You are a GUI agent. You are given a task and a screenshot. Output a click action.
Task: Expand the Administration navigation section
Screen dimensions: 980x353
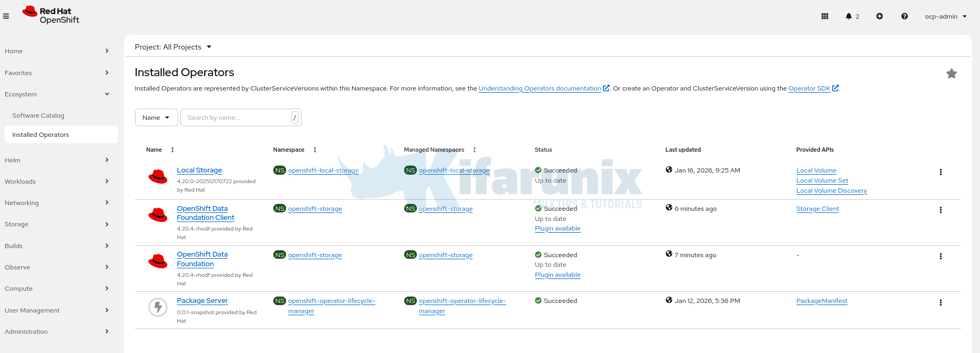(56, 332)
